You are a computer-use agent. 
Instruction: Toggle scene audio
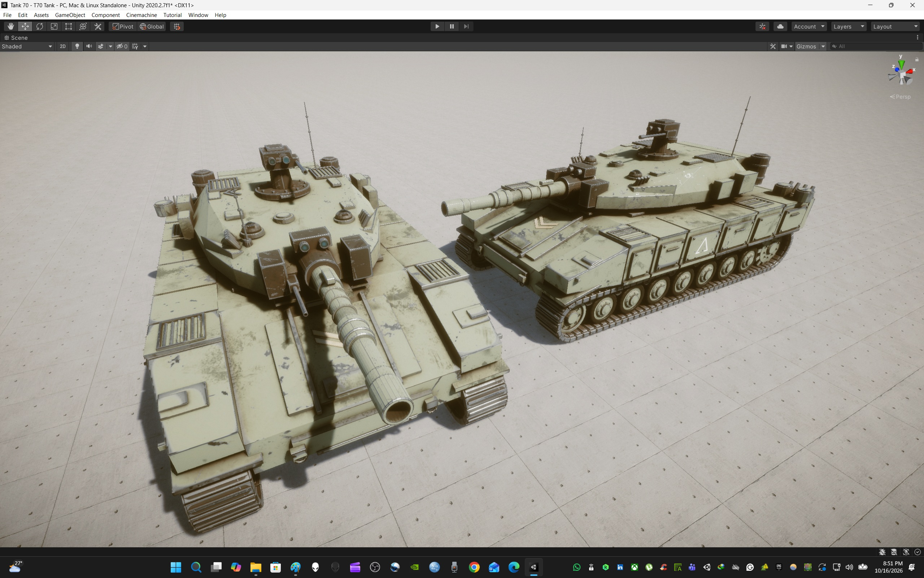point(89,46)
